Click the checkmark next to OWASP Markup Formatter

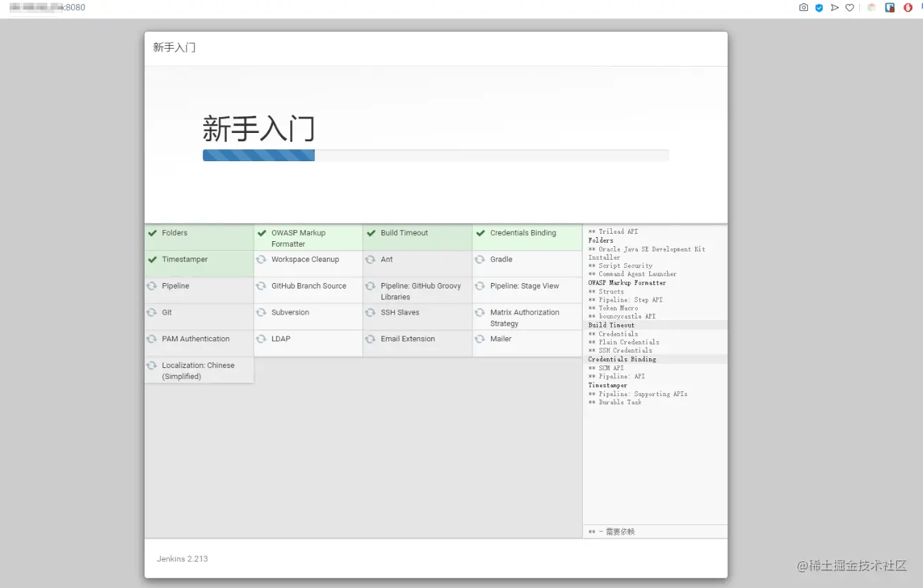point(262,233)
